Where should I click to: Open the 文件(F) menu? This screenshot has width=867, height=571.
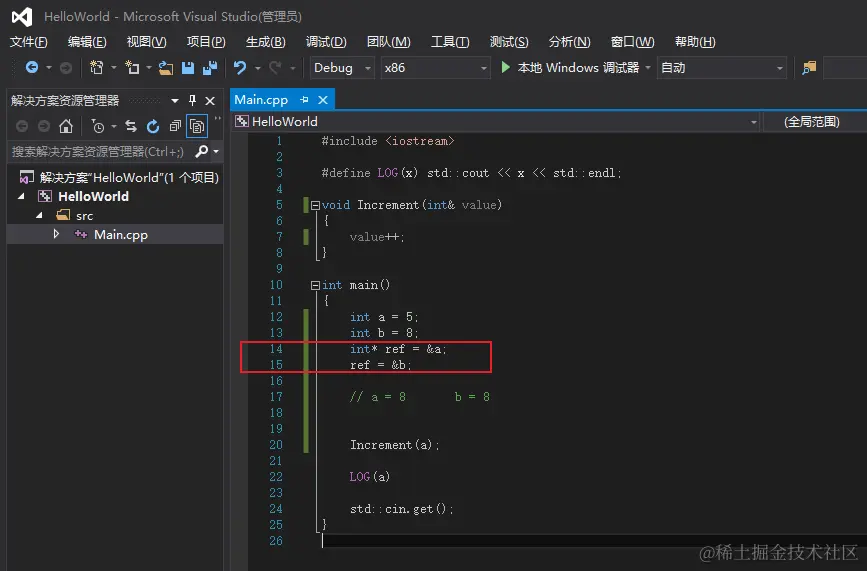pyautogui.click(x=29, y=42)
